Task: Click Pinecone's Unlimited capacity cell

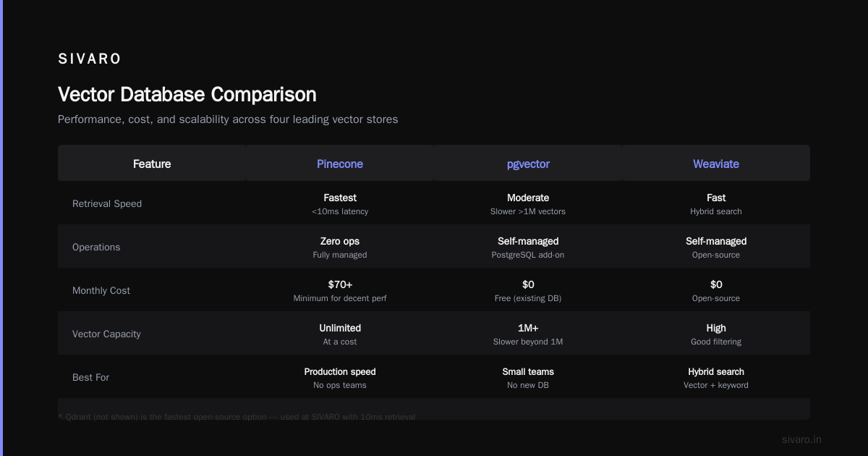Action: point(340,334)
